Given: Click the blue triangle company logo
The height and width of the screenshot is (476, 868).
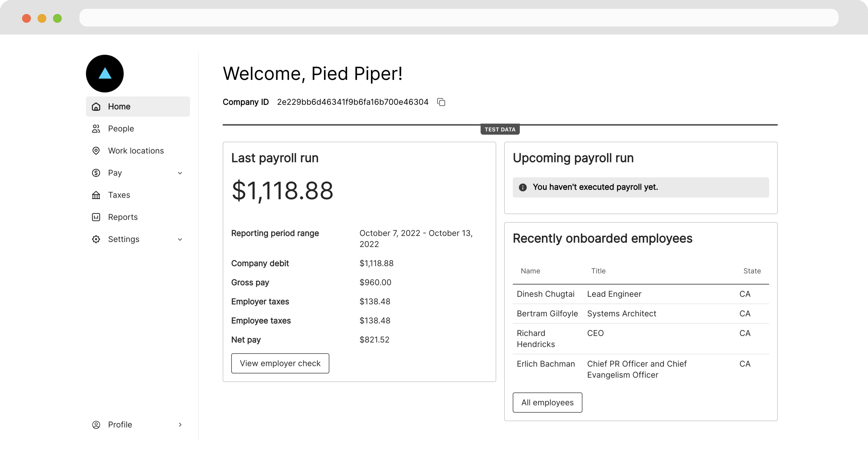Looking at the screenshot, I should click(105, 73).
